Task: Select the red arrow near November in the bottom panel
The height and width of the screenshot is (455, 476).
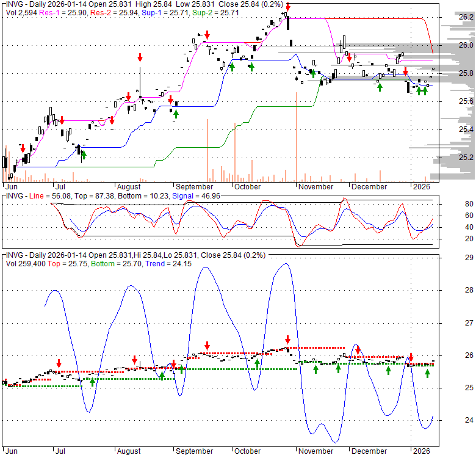Action: click(x=287, y=339)
